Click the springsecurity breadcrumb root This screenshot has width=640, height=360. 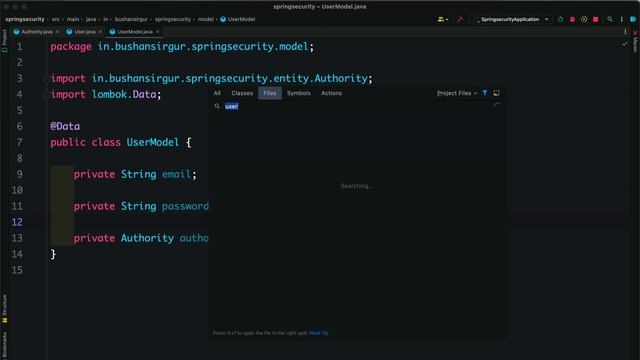pyautogui.click(x=25, y=19)
